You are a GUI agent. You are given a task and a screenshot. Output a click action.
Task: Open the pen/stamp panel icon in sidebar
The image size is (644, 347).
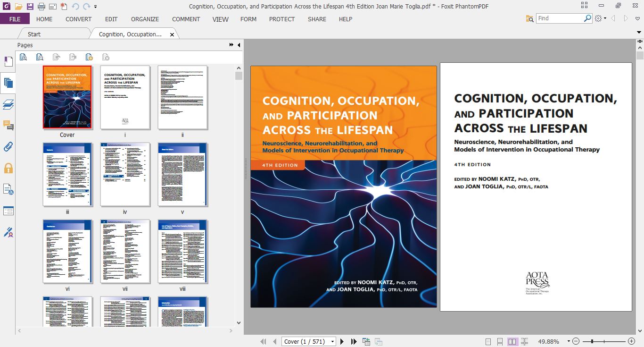click(8, 232)
